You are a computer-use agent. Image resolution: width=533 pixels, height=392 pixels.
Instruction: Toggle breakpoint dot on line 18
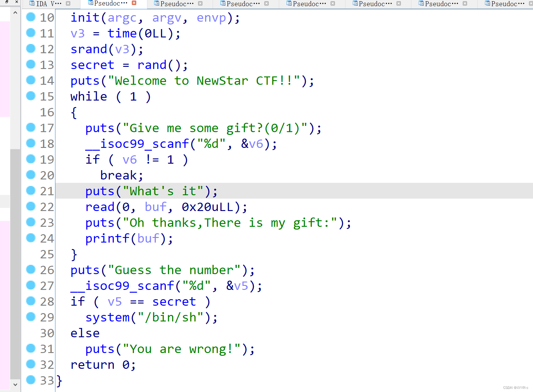click(31, 143)
